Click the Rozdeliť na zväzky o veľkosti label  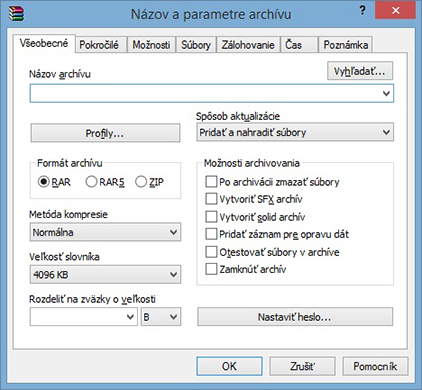point(92,299)
